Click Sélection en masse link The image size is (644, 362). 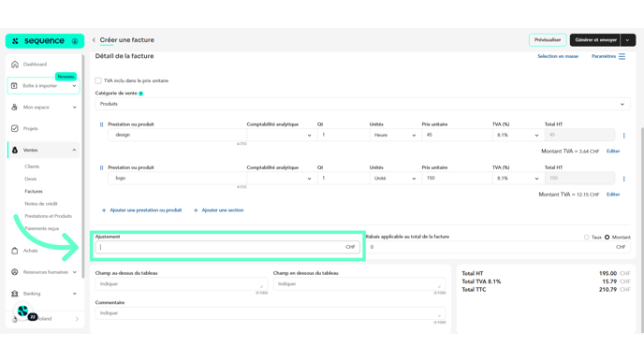click(558, 56)
